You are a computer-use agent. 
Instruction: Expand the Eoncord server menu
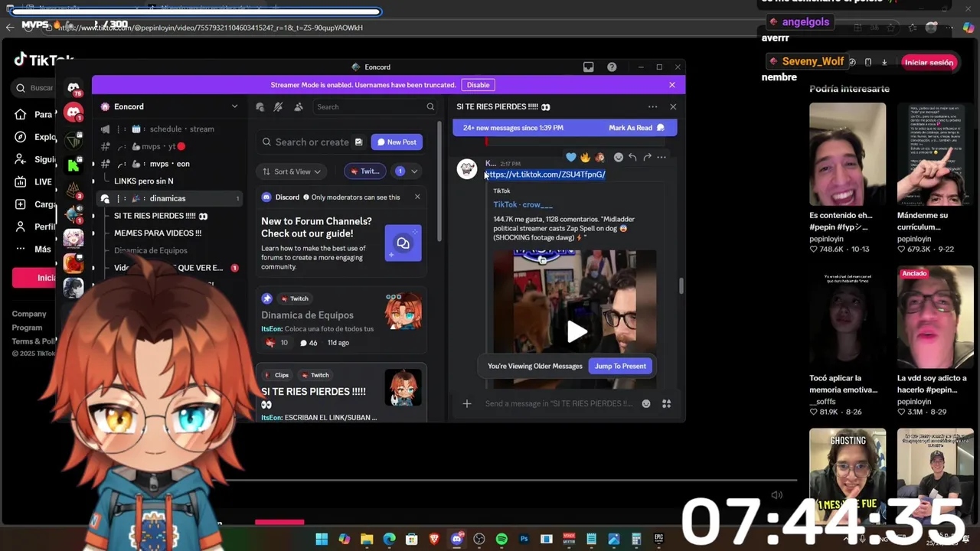pos(234,106)
